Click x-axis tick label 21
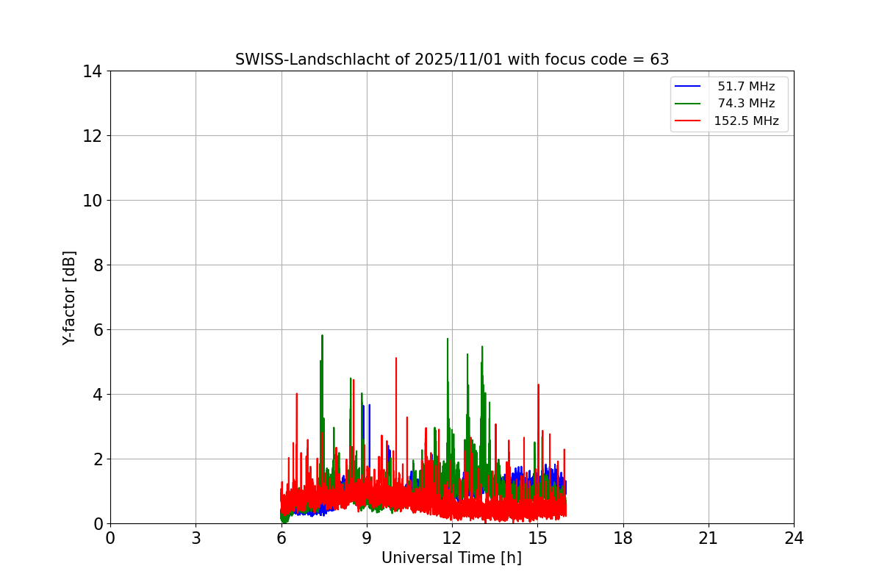Screen dimensions: 882x588 pyautogui.click(x=709, y=538)
